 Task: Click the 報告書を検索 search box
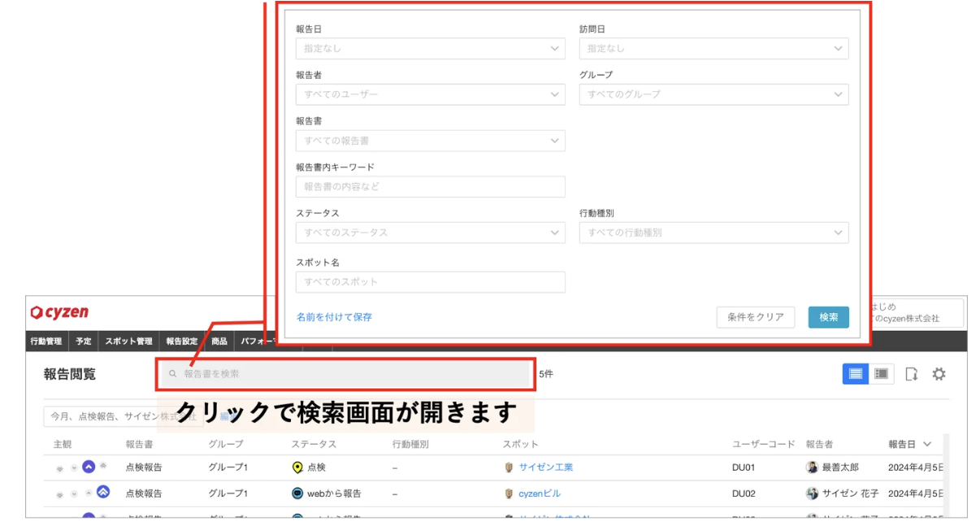click(x=345, y=374)
